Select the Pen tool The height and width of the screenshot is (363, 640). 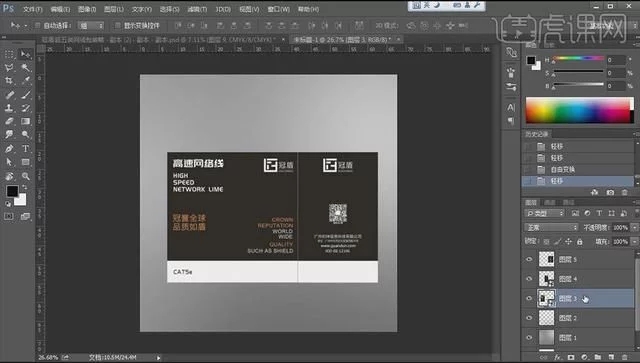[x=9, y=149]
